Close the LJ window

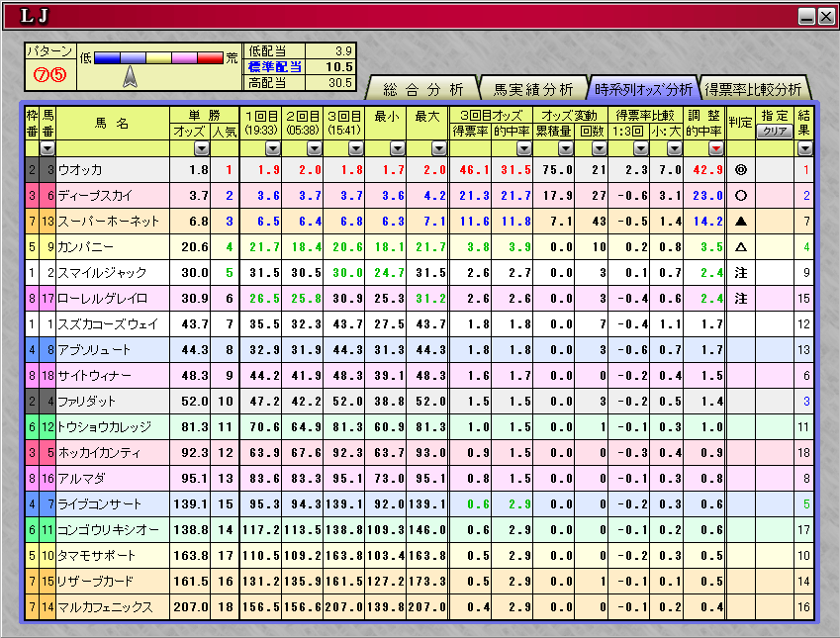click(x=825, y=16)
